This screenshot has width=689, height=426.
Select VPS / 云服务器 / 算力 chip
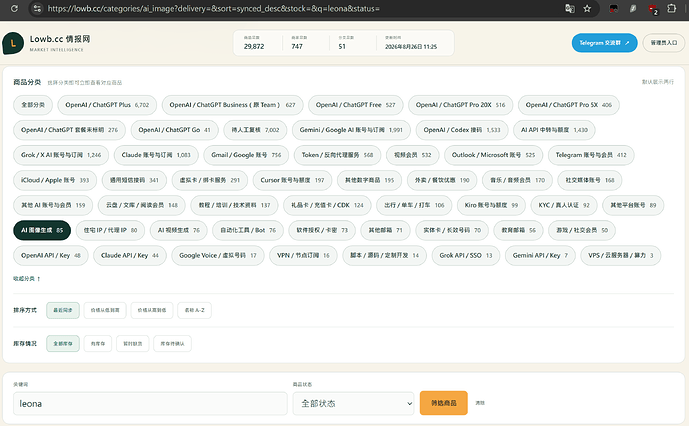pyautogui.click(x=621, y=255)
